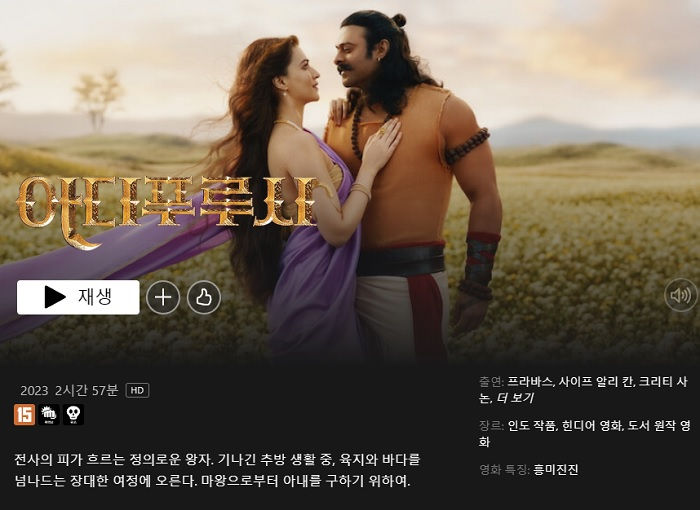Click the skull content warning icon
The height and width of the screenshot is (510, 700).
[73, 414]
